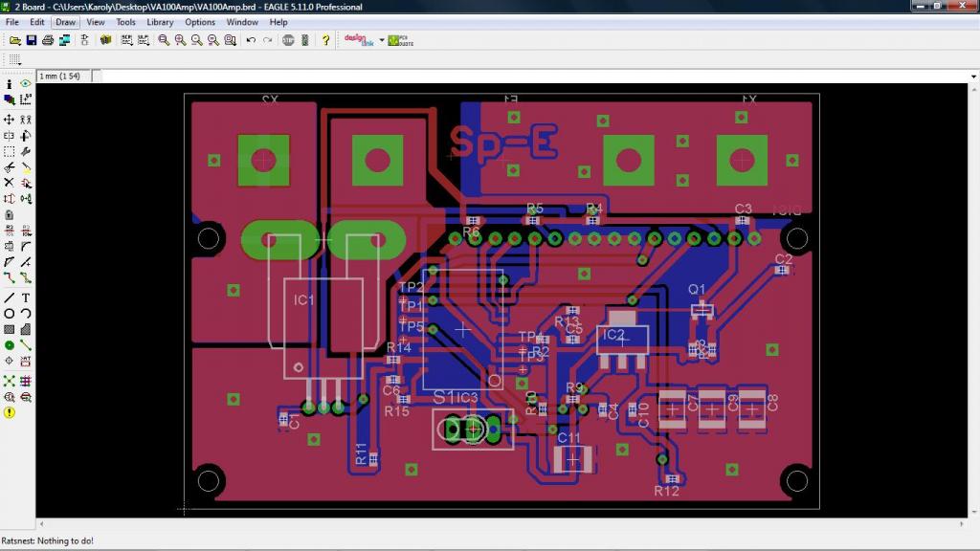The height and width of the screenshot is (551, 980).
Task: Activate the Delete tool
Action: click(x=10, y=182)
